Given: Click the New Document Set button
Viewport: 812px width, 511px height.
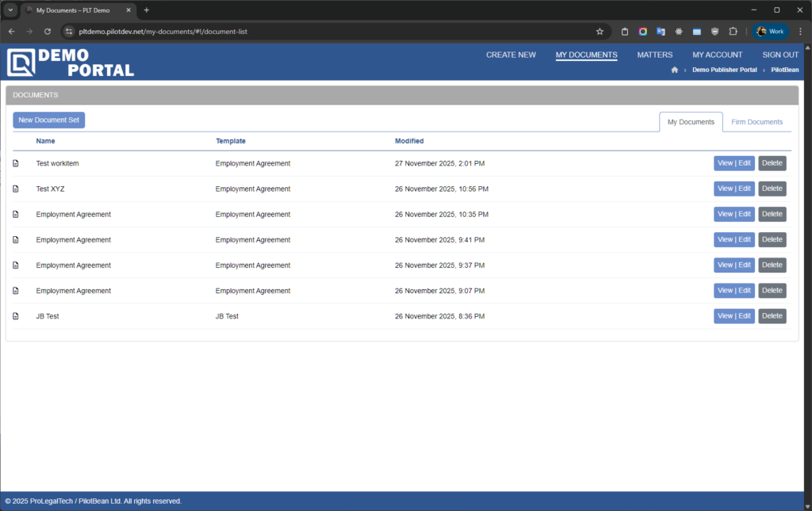Looking at the screenshot, I should pos(48,120).
